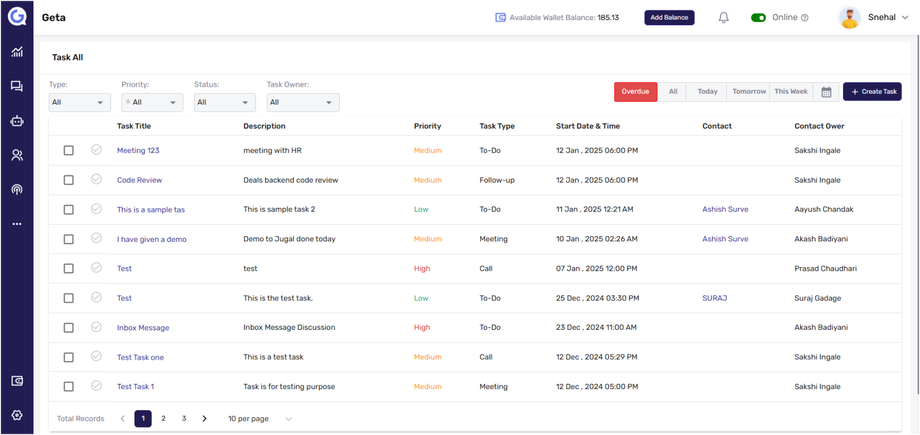
Task: Switch to the Today filter tab
Action: pyautogui.click(x=707, y=92)
